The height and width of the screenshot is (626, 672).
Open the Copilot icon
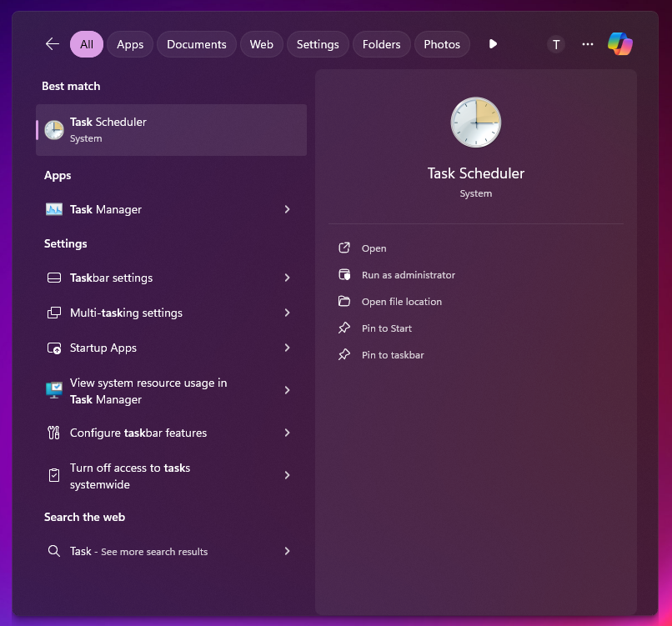(x=619, y=44)
